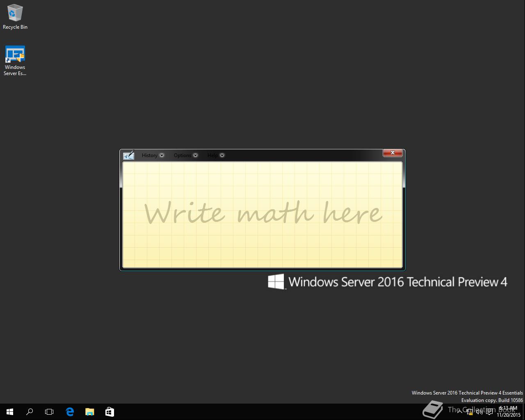Open the Start menu
The image size is (525, 420).
[x=10, y=412]
